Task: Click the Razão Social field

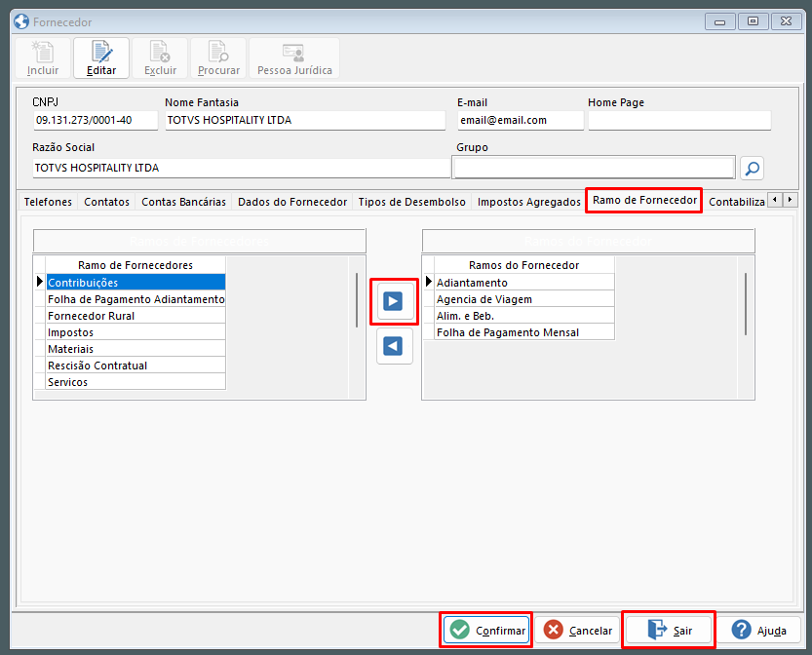Action: (x=242, y=168)
